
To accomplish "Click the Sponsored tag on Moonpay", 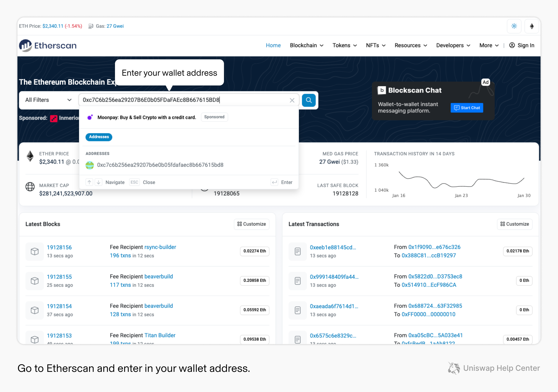I will click(x=214, y=117).
